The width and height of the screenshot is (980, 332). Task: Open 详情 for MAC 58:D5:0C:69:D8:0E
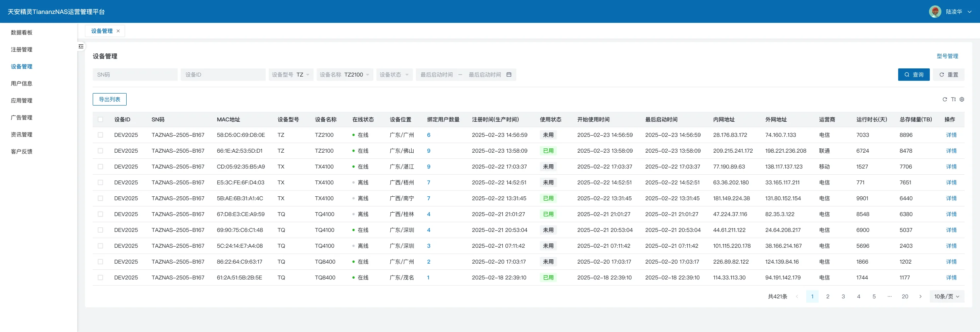click(951, 135)
